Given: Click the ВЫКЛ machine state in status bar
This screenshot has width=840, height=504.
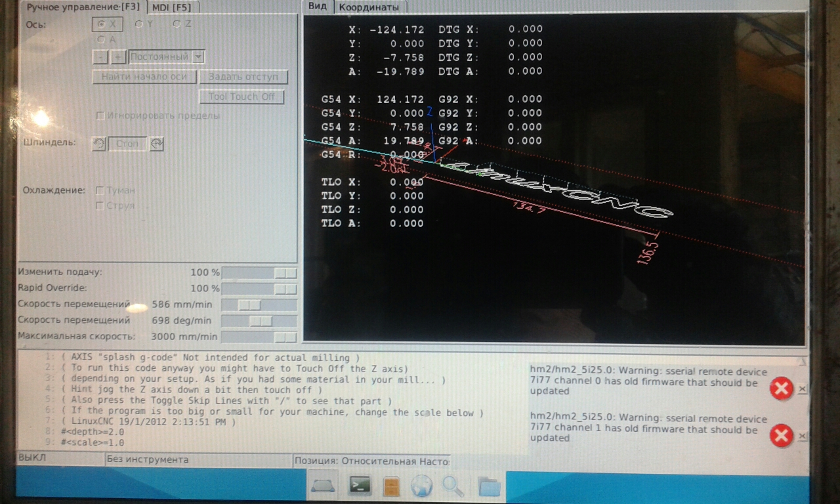Looking at the screenshot, I should [x=60, y=458].
